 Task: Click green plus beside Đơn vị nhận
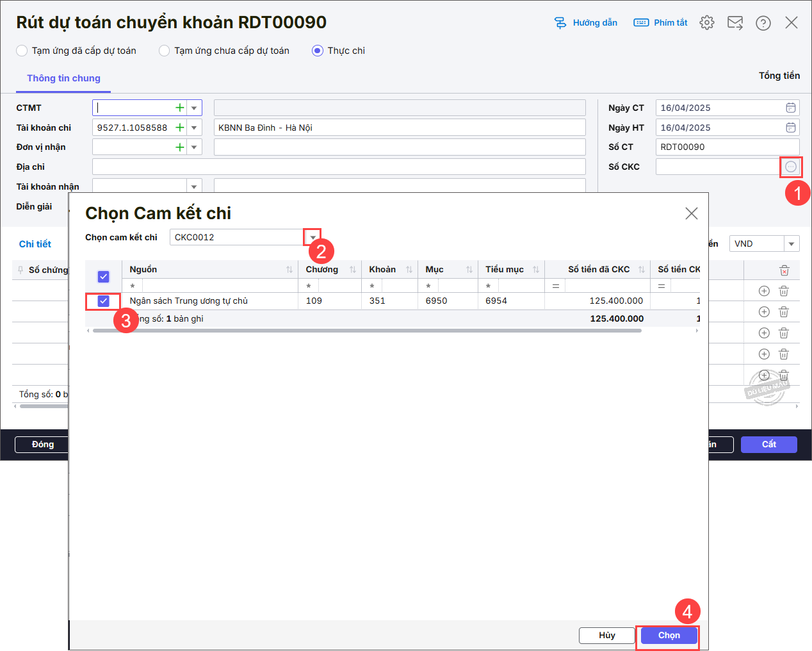[x=180, y=147]
